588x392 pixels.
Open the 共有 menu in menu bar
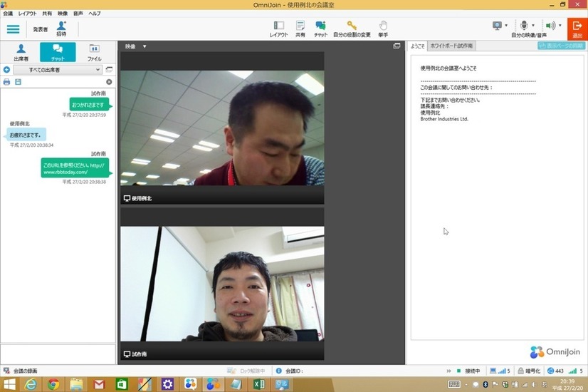pyautogui.click(x=47, y=14)
